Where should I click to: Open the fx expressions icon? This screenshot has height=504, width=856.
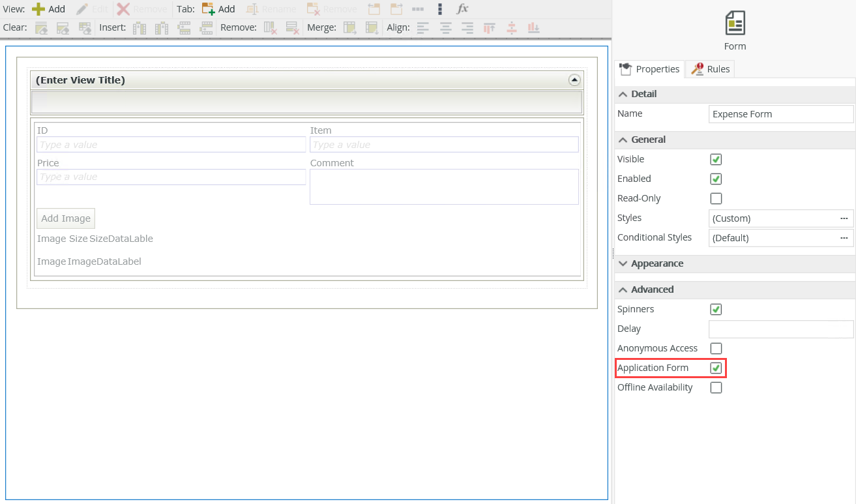462,9
